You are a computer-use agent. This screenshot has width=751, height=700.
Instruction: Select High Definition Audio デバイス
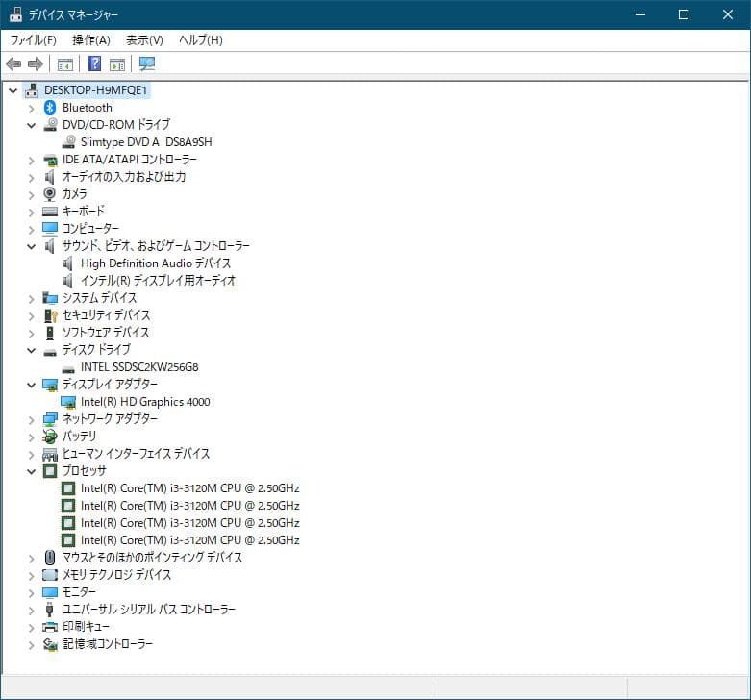[156, 263]
